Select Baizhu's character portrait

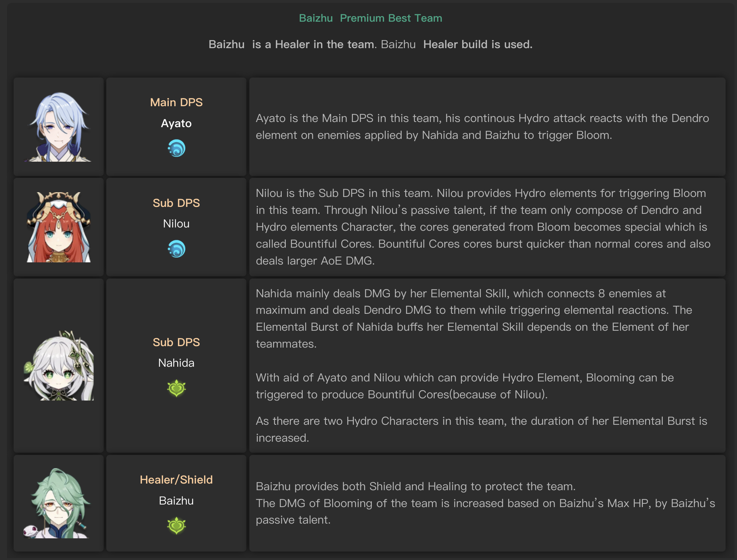click(x=59, y=503)
